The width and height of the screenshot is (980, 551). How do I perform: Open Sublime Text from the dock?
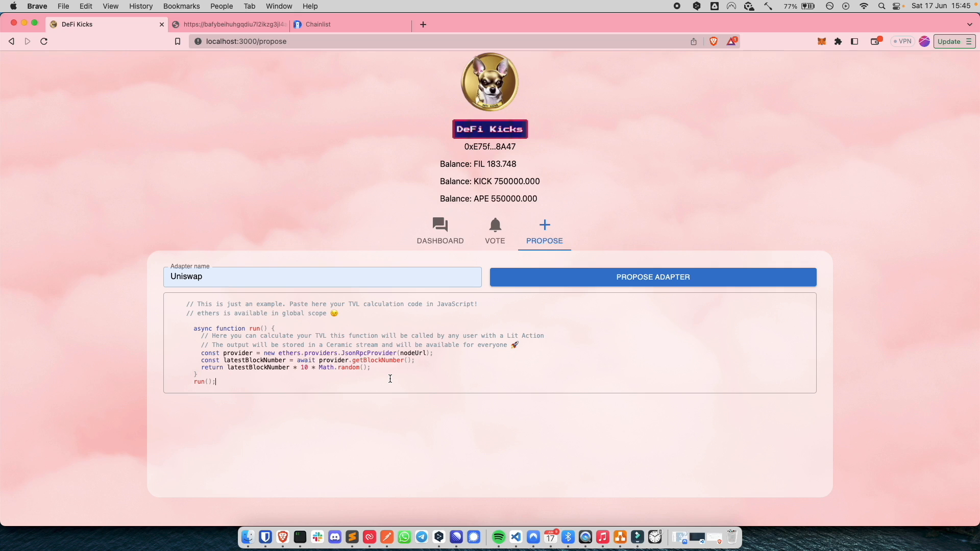click(352, 537)
